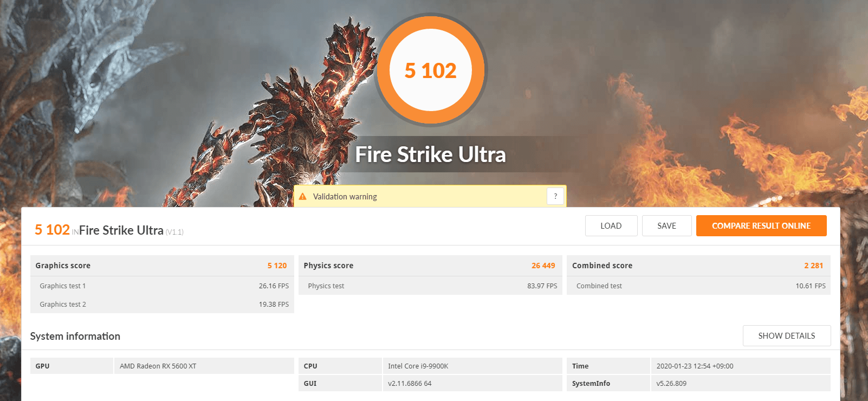Click the Time label cell
Screen dimensions: 868x401
608,366
